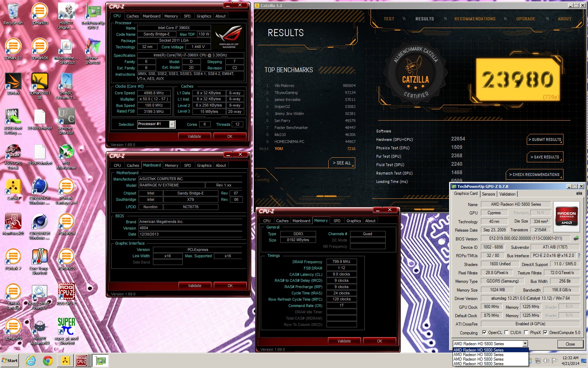
Task: Toggle the PhysX checkbox in GPU-Z
Action: (x=526, y=333)
